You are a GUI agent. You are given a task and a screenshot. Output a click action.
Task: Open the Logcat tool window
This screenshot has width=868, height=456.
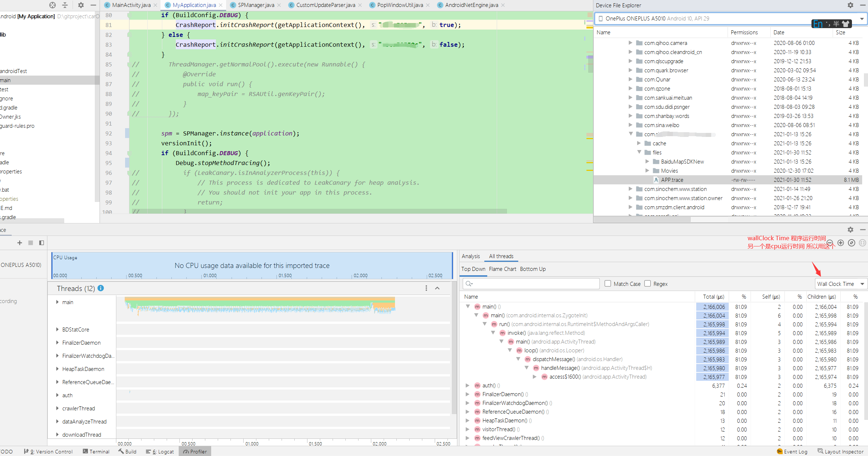(160, 452)
